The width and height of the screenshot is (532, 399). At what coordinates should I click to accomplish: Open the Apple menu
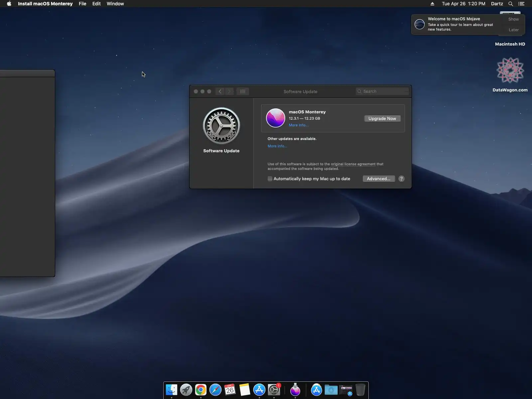pos(9,4)
